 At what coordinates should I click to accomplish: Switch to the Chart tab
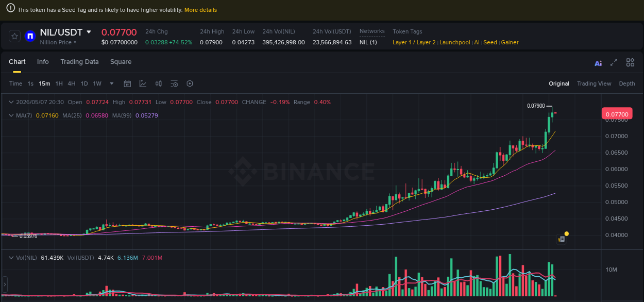click(17, 62)
